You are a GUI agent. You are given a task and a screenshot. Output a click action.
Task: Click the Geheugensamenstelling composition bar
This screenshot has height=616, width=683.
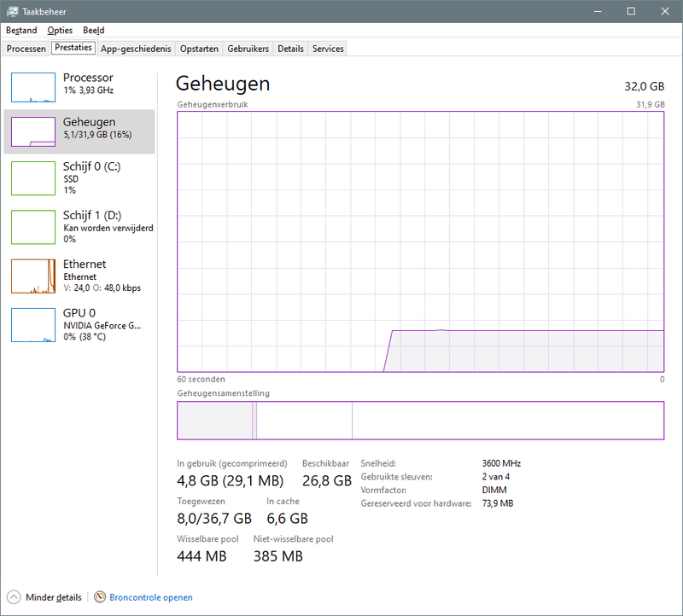420,421
